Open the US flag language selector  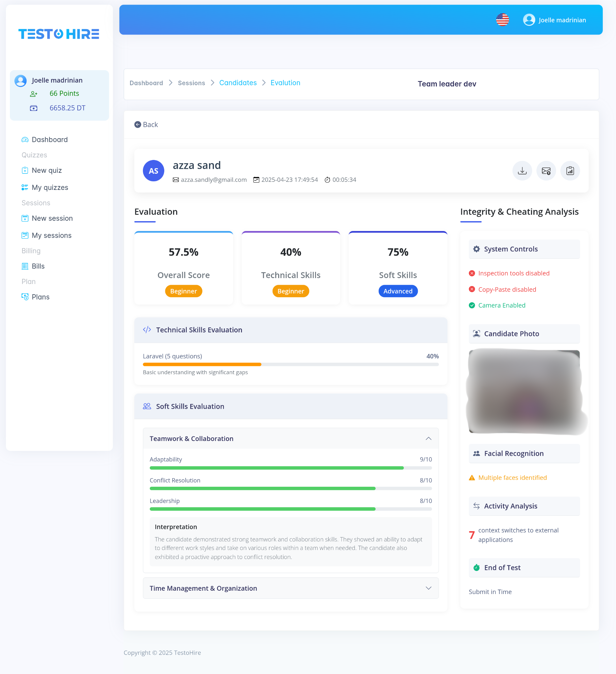pyautogui.click(x=502, y=20)
